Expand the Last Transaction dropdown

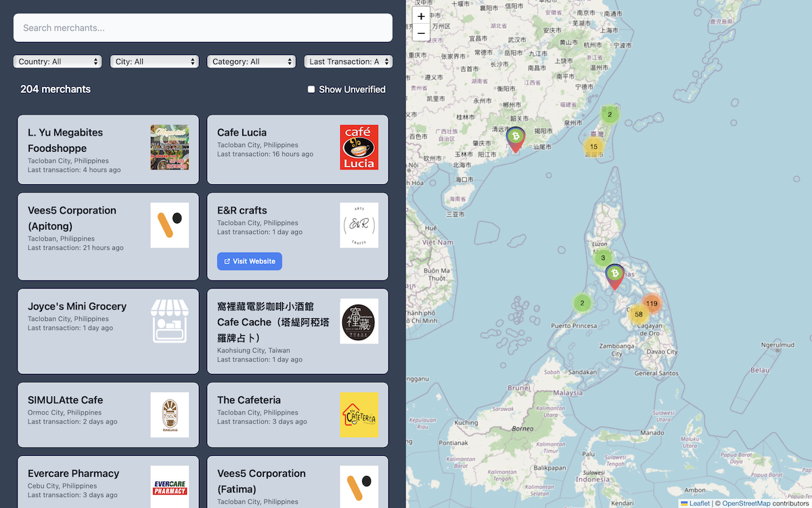(x=348, y=61)
